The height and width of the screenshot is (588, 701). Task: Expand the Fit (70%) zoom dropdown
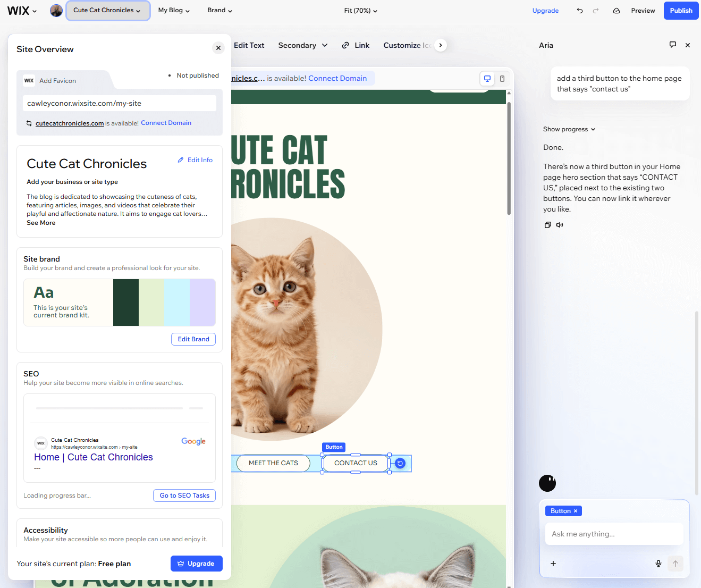click(x=360, y=10)
